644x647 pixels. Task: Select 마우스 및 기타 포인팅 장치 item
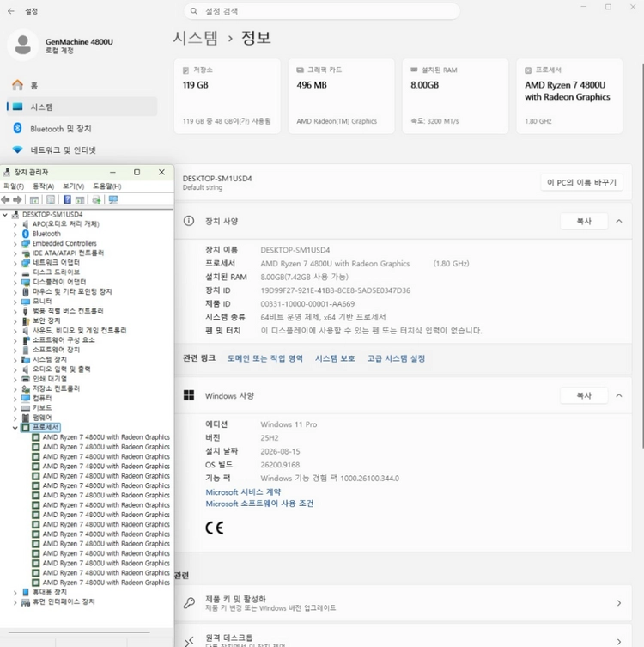(72, 292)
